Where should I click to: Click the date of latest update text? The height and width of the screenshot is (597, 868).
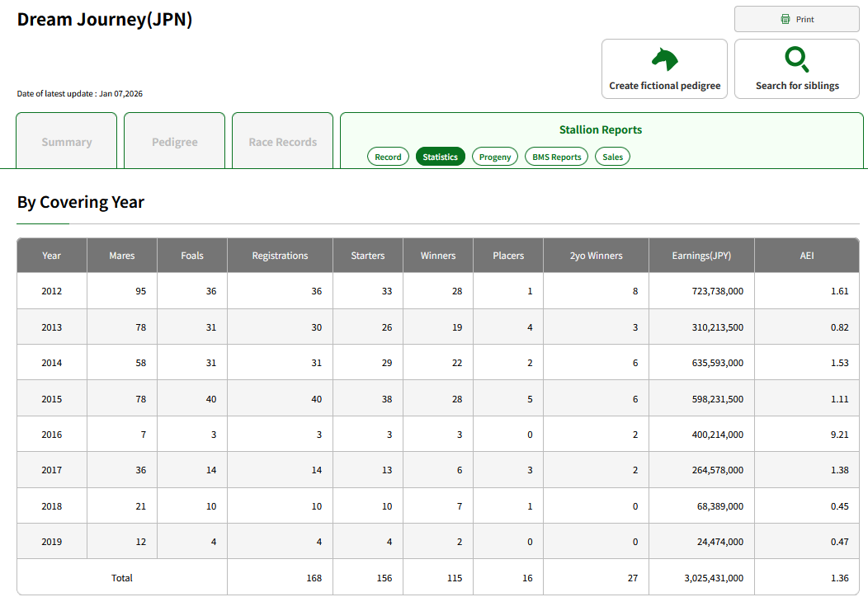[x=80, y=93]
